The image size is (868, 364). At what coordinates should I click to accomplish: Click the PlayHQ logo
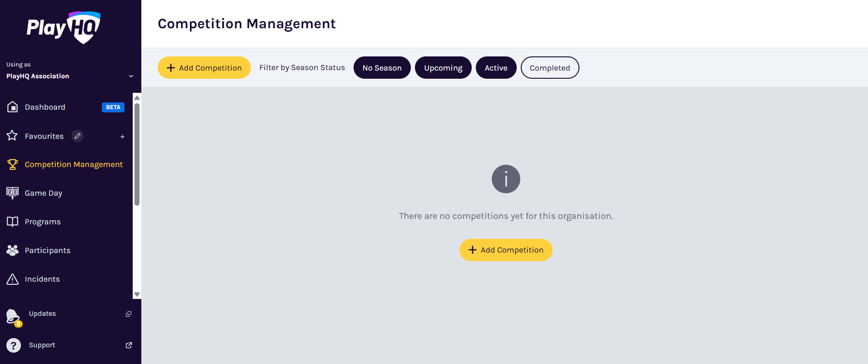click(64, 27)
